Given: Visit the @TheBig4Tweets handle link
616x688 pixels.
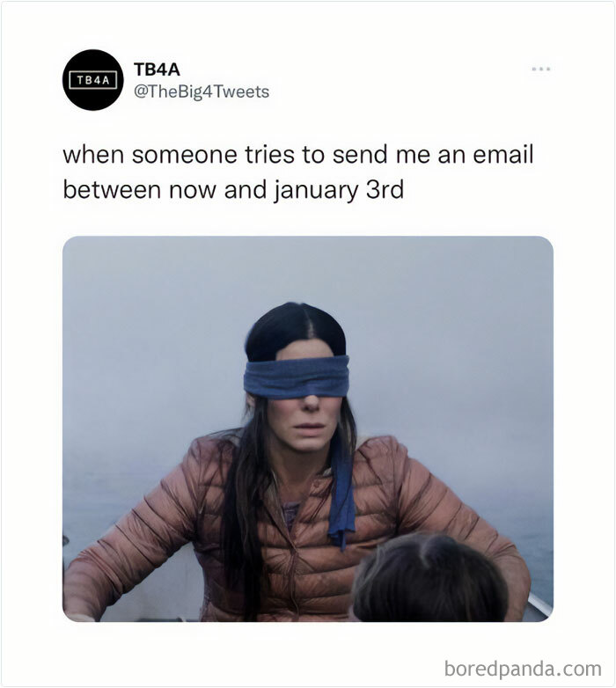Looking at the screenshot, I should [x=202, y=91].
